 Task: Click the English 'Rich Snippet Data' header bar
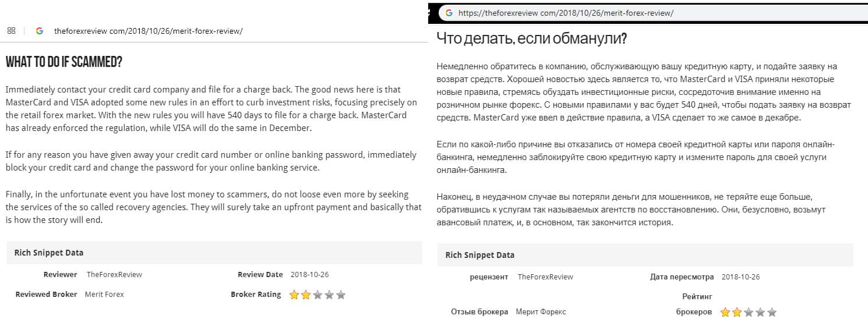[x=214, y=253]
